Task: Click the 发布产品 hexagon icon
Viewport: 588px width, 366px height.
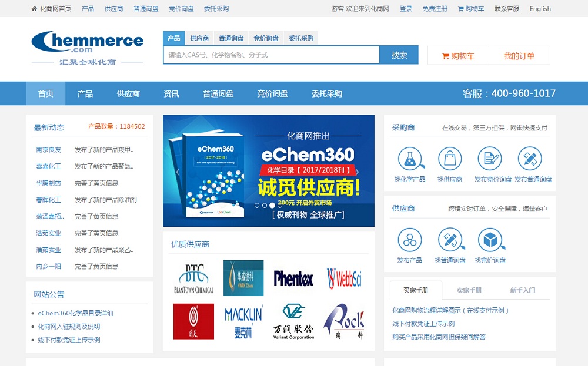Action: tap(410, 240)
